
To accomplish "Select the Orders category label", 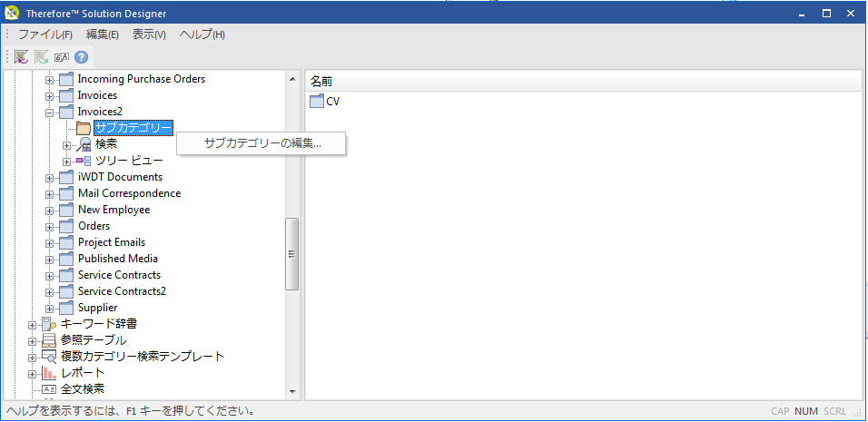I will click(94, 226).
